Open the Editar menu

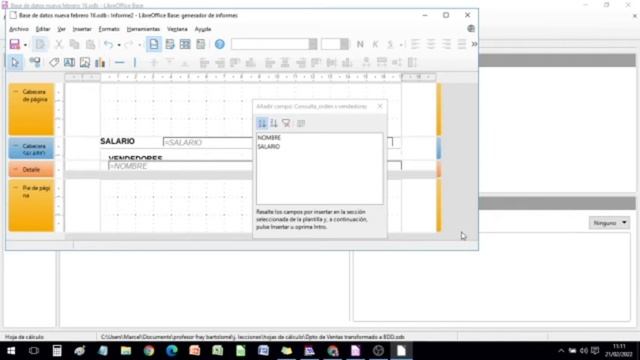tap(43, 29)
